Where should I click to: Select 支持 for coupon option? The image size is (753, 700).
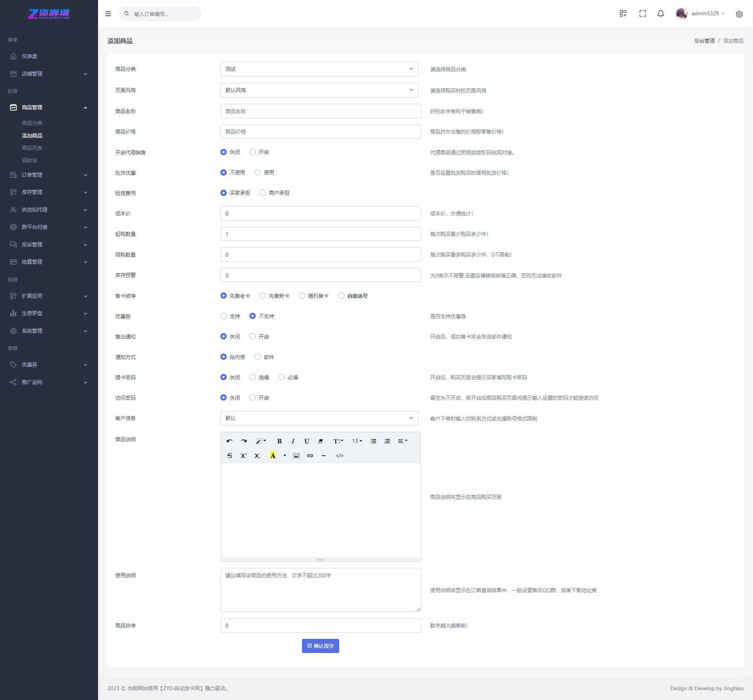(224, 316)
